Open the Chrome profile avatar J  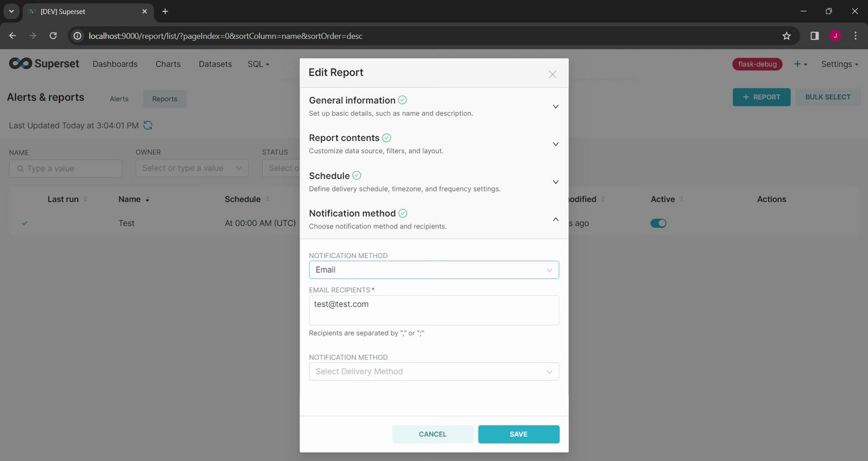point(835,36)
